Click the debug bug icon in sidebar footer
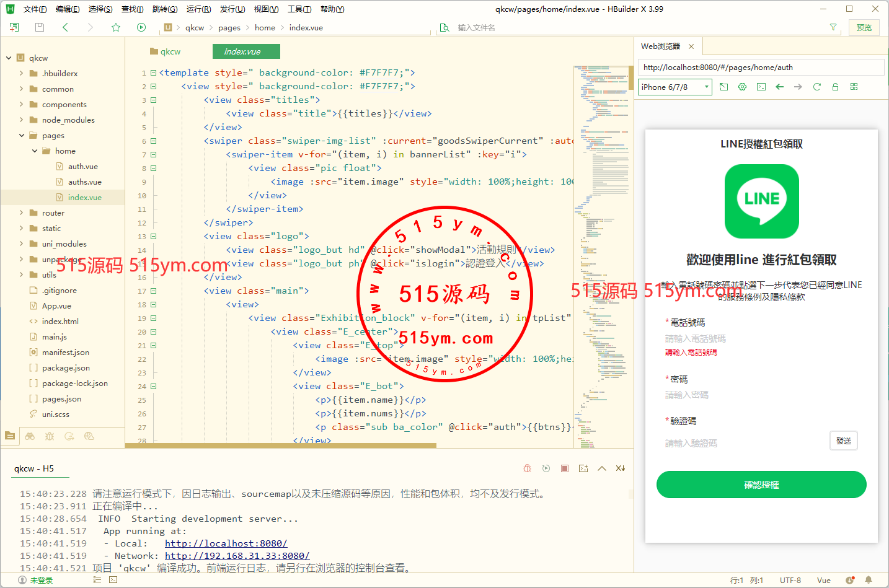Viewport: 889px width, 588px height. tap(50, 436)
